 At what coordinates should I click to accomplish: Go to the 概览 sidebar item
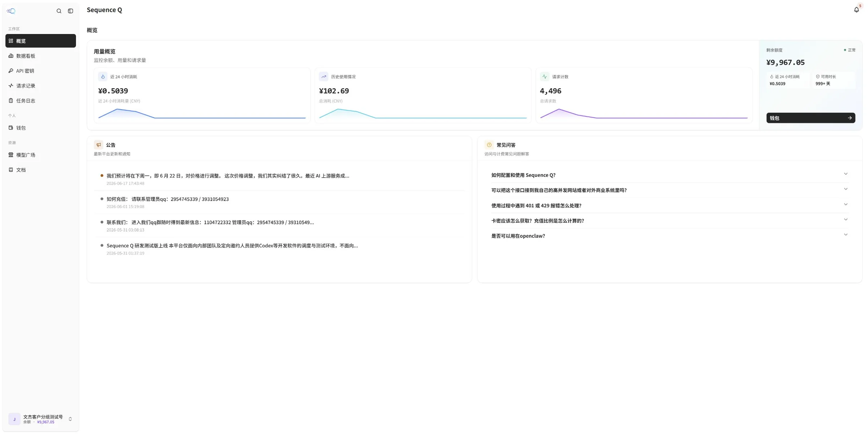click(41, 41)
